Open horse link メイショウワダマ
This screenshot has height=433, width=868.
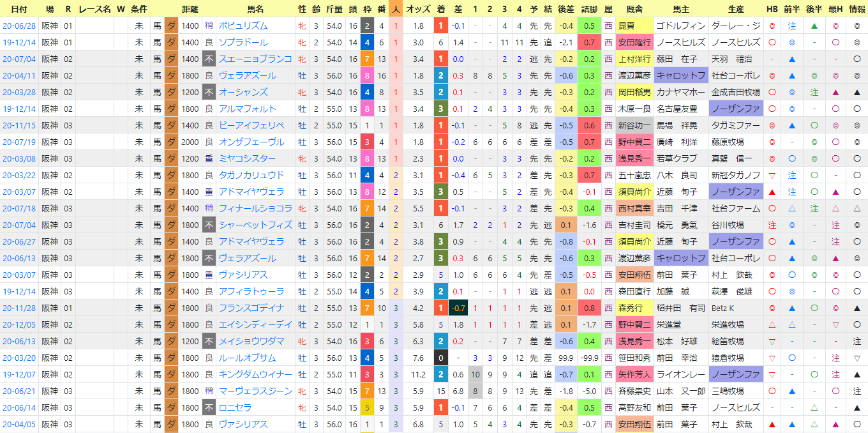tap(251, 341)
